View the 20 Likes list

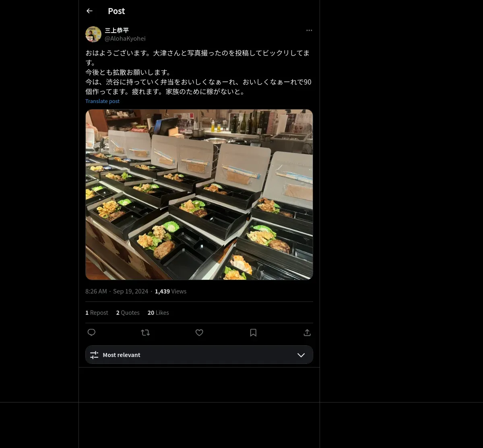click(x=158, y=313)
